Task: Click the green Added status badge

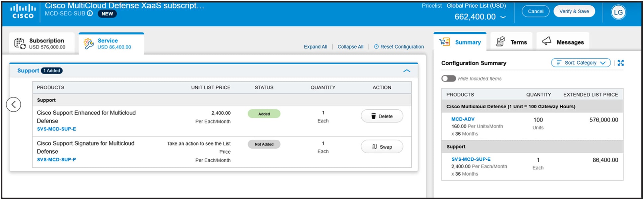Action: click(x=264, y=114)
